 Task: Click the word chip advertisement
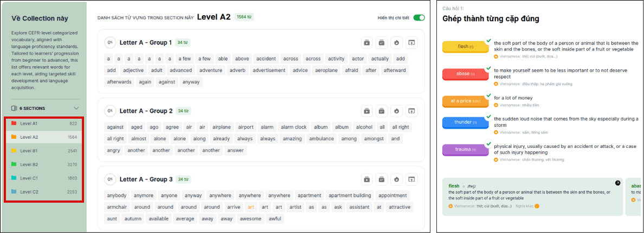(269, 70)
